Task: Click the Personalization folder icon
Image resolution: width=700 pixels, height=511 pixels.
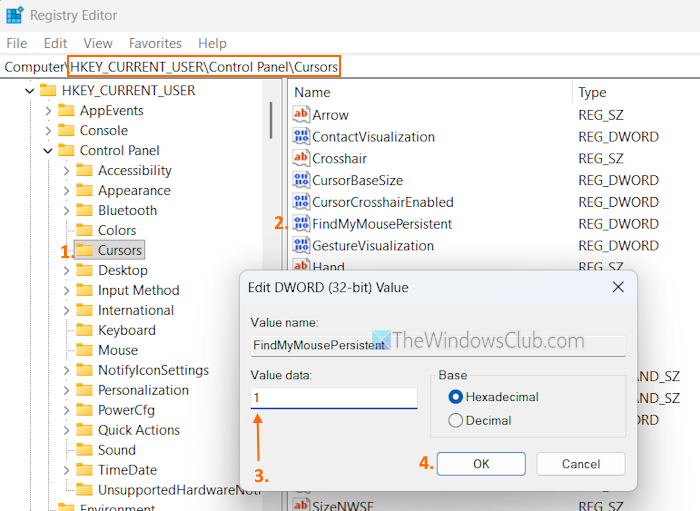Action: click(x=84, y=391)
